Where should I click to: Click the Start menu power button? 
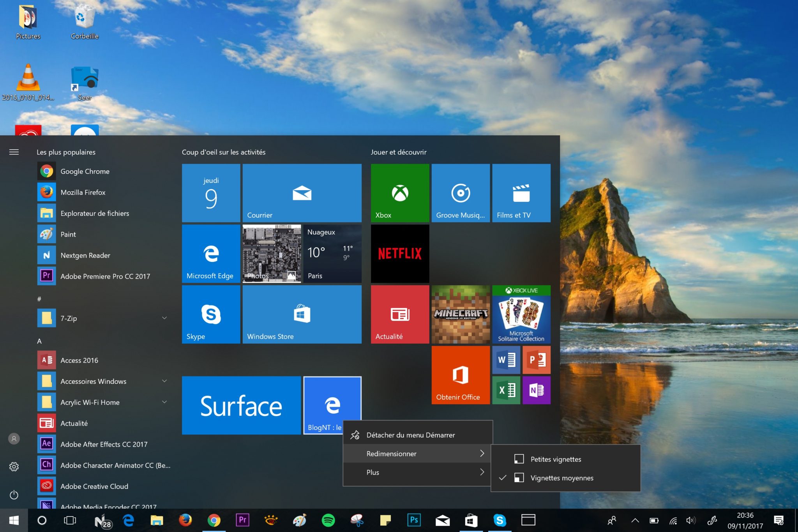point(14,495)
